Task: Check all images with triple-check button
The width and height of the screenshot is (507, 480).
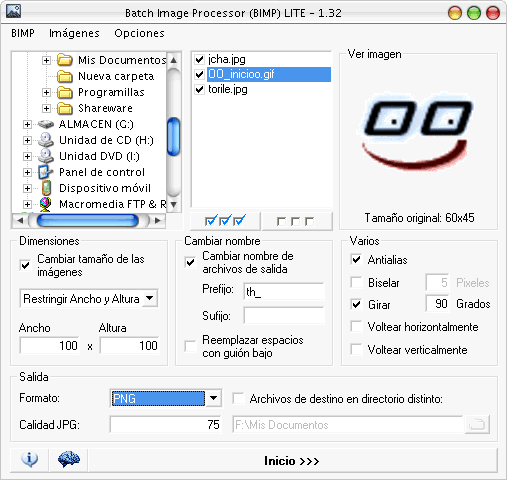Action: pyautogui.click(x=225, y=221)
